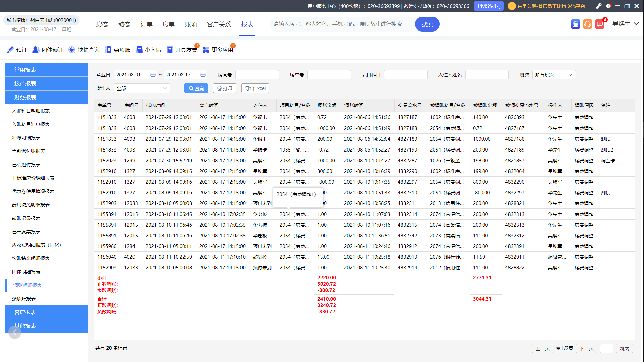Open start date calendar picker 2021-08-01

(153, 75)
